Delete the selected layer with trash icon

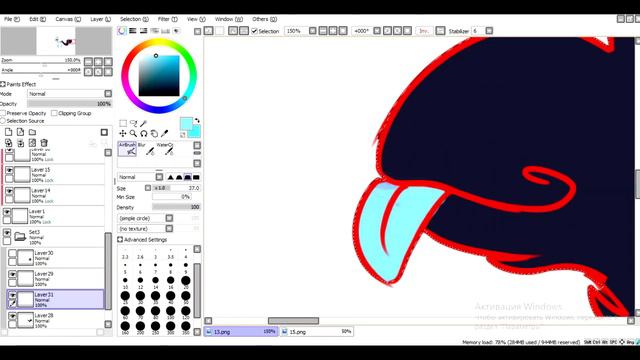tap(44, 143)
